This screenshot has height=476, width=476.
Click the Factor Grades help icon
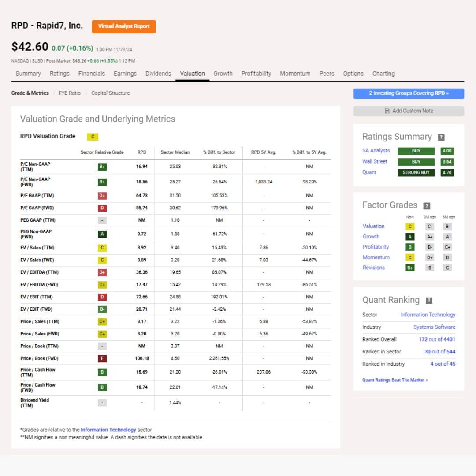427,205
